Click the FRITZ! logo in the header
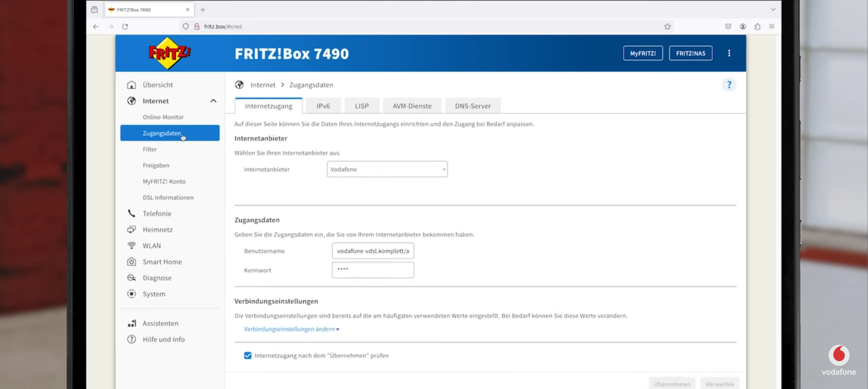868x389 pixels. [x=170, y=54]
